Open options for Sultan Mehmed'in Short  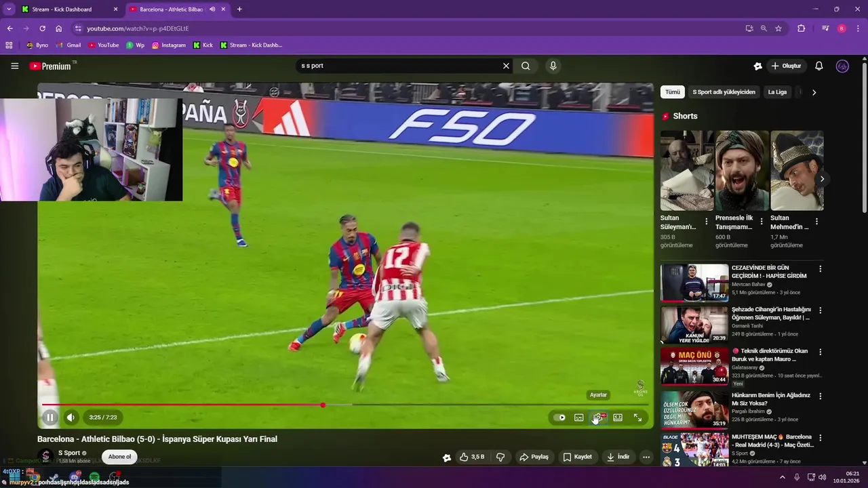(x=816, y=222)
